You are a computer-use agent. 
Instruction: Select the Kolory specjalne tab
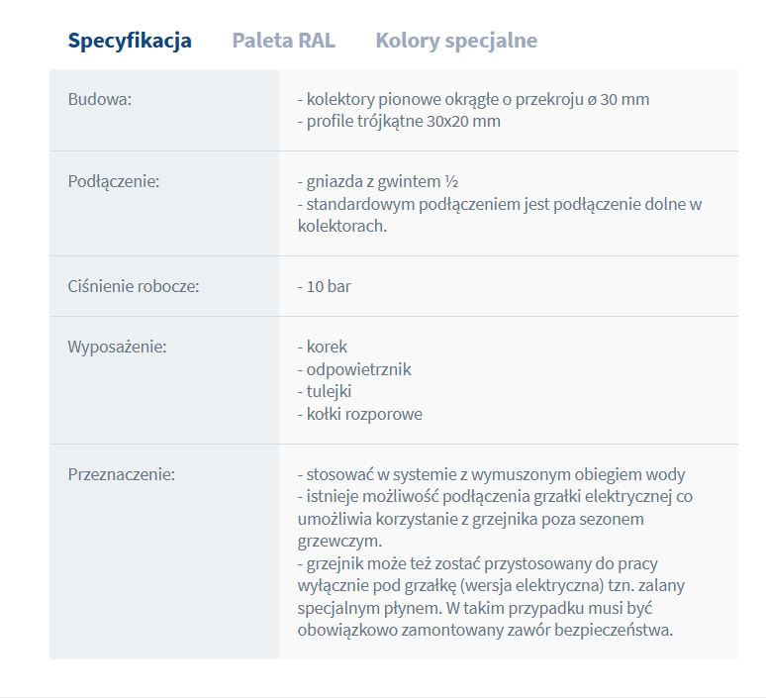point(456,41)
